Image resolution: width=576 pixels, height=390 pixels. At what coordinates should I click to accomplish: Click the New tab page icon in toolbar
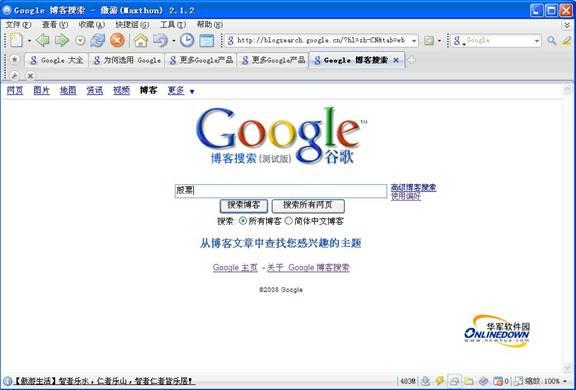[16, 40]
